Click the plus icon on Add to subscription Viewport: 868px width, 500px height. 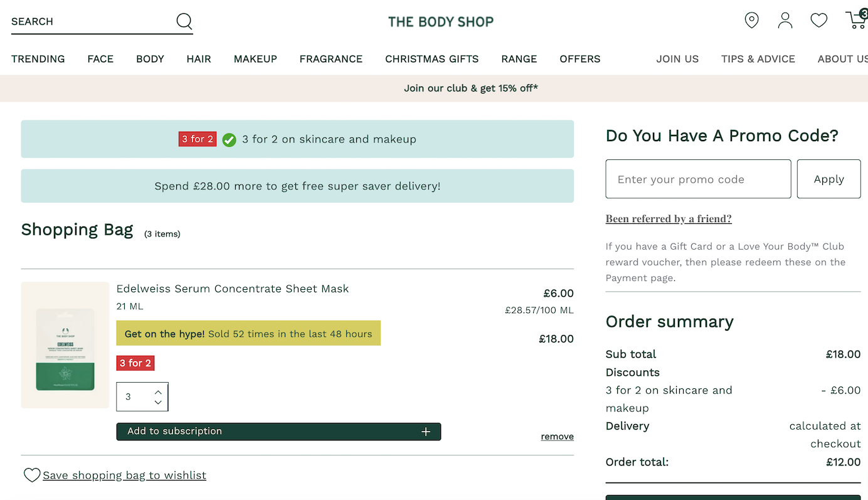click(x=426, y=431)
